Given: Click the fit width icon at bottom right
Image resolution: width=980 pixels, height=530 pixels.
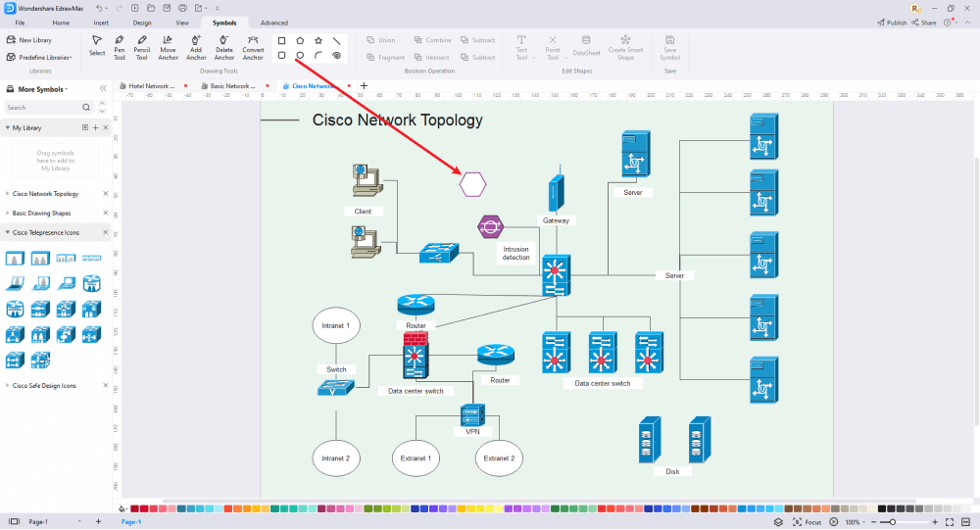Looking at the screenshot, I should tap(965, 522).
